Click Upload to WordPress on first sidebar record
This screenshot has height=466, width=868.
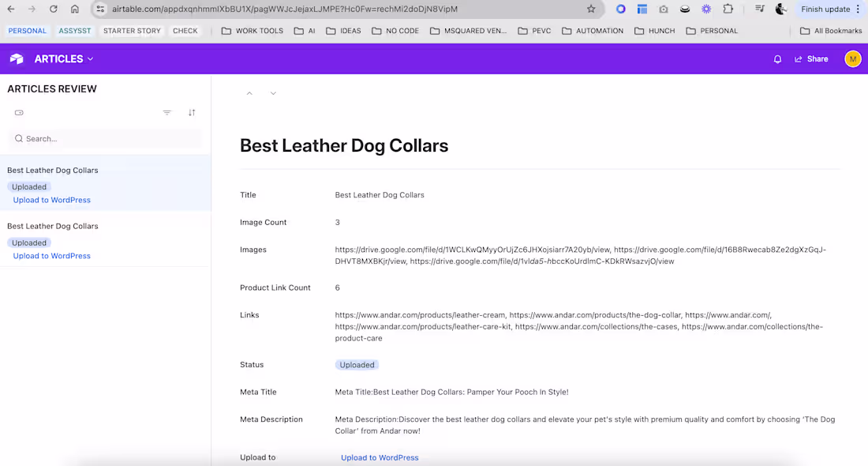[51, 200]
